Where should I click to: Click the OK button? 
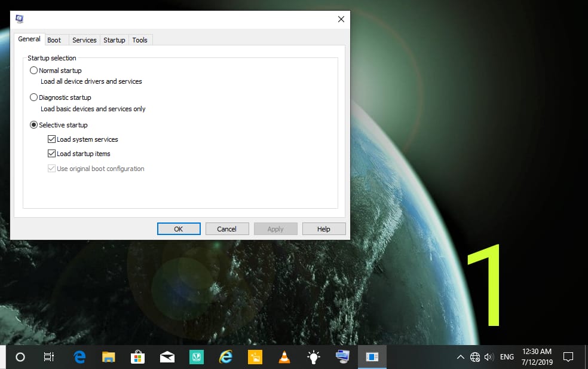click(x=179, y=229)
